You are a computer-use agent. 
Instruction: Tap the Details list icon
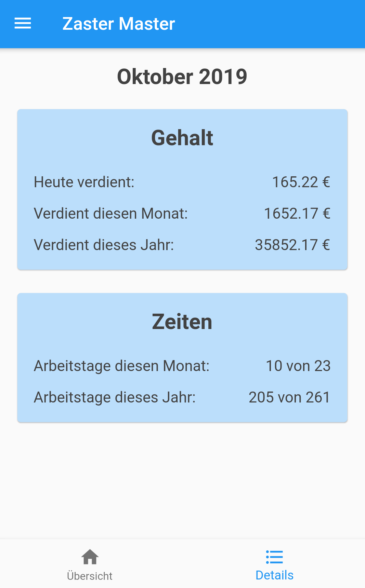(274, 557)
